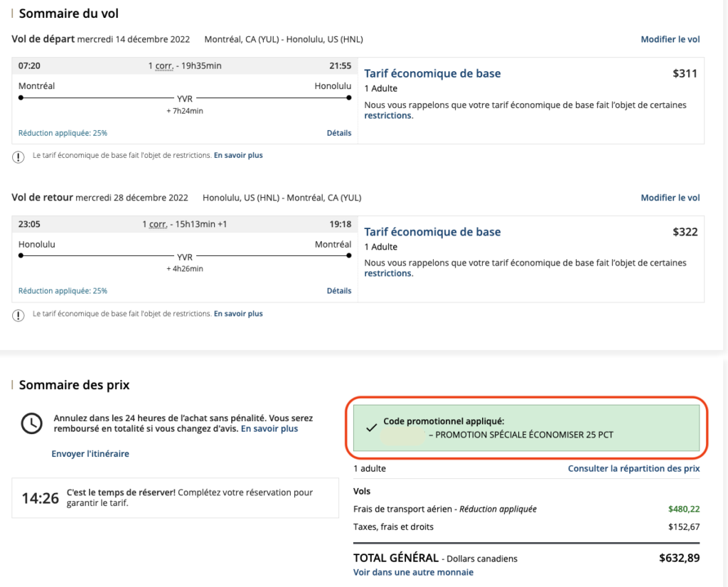Click the checkmark icon in the promo banner
The height and width of the screenshot is (587, 728).
point(370,428)
